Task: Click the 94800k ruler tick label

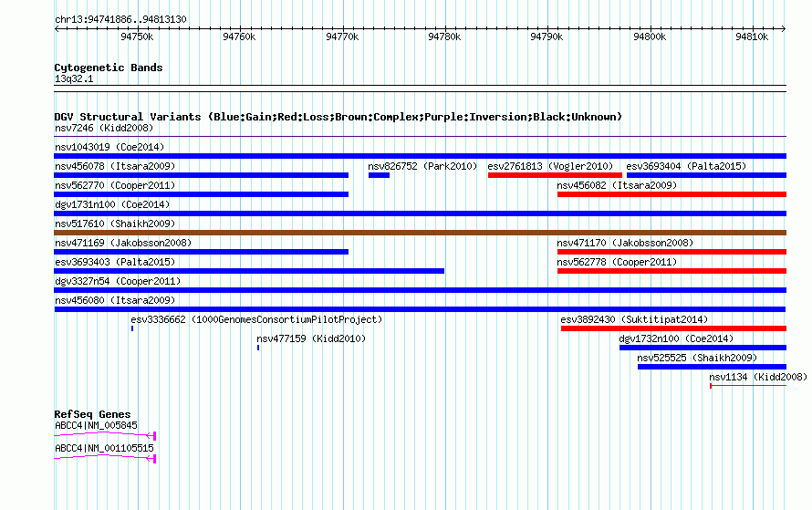Action: pyautogui.click(x=650, y=36)
